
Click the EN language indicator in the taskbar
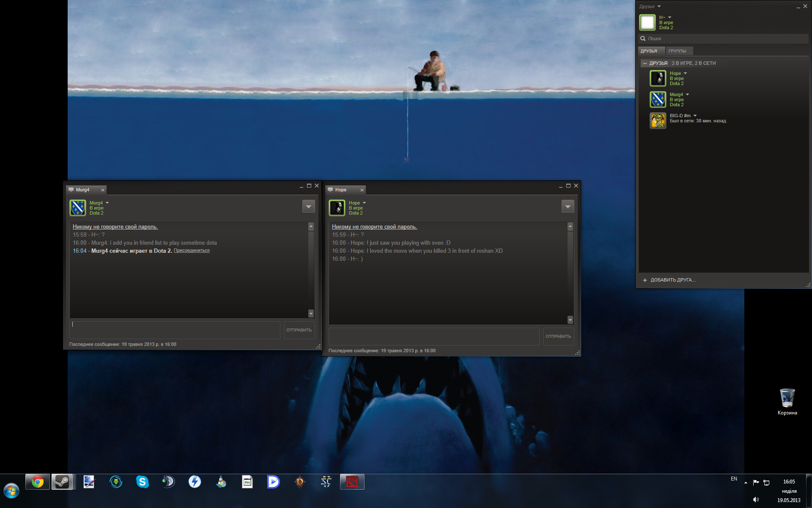coord(734,479)
